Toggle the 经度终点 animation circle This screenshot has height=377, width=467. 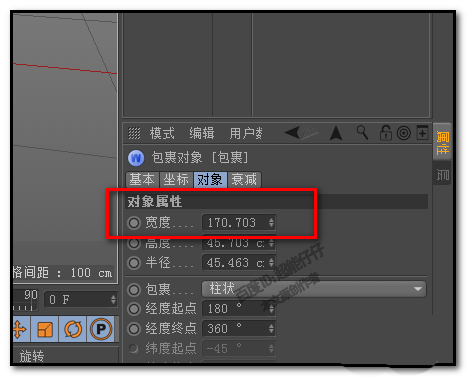134,329
